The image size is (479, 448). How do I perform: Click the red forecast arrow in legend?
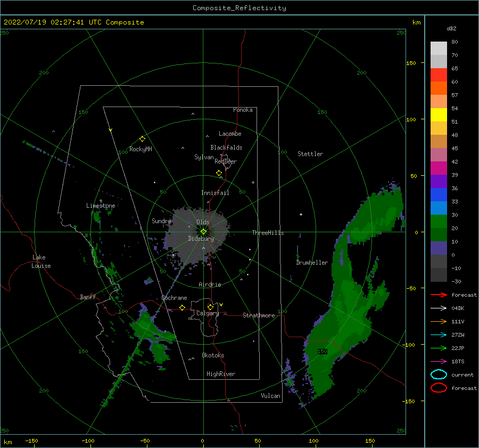[x=439, y=295]
